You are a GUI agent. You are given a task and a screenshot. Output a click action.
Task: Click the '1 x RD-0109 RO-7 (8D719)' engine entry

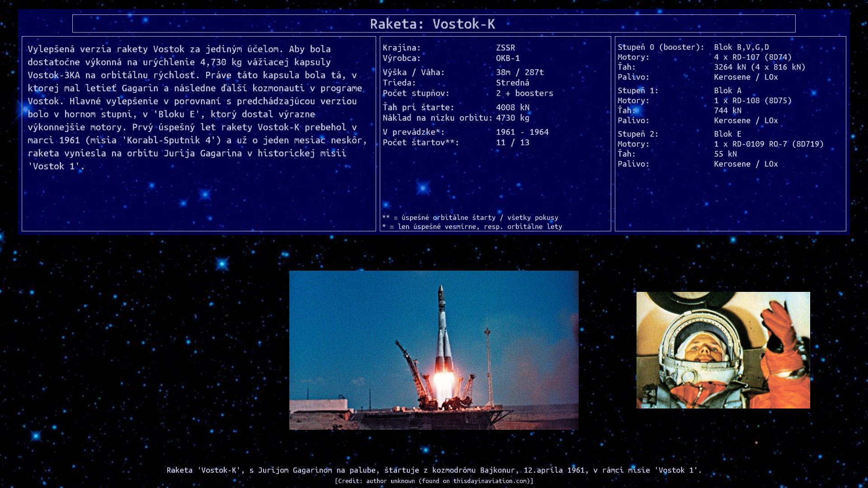coord(769,144)
